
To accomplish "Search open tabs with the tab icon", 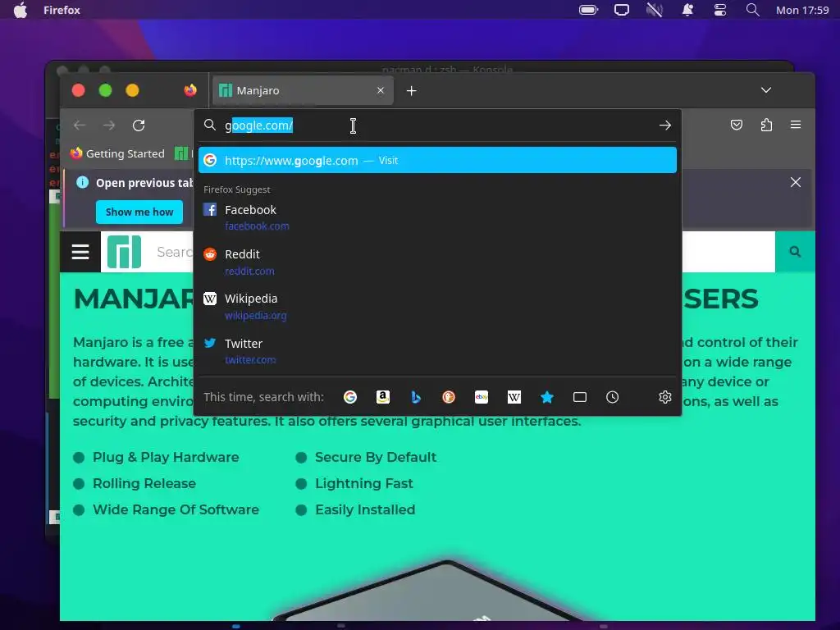I will 580,397.
